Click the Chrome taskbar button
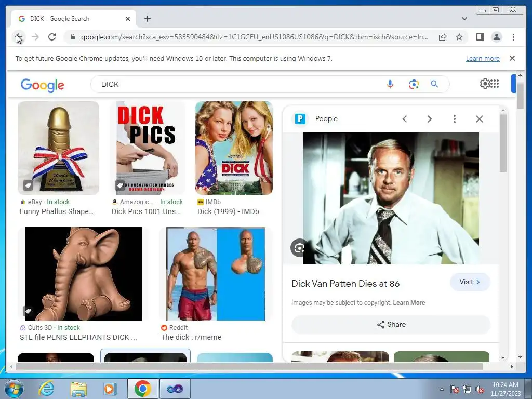The width and height of the screenshot is (532, 399). point(142,389)
